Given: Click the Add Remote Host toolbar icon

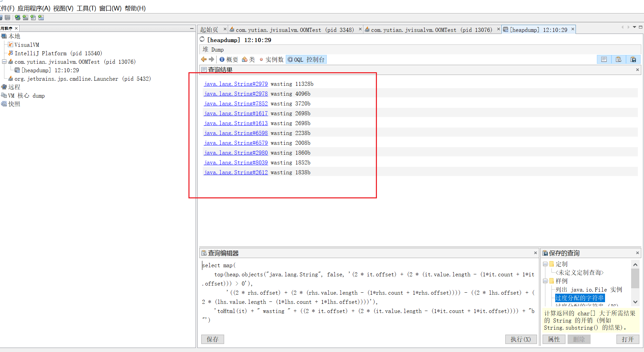Looking at the screenshot, I should (18, 18).
